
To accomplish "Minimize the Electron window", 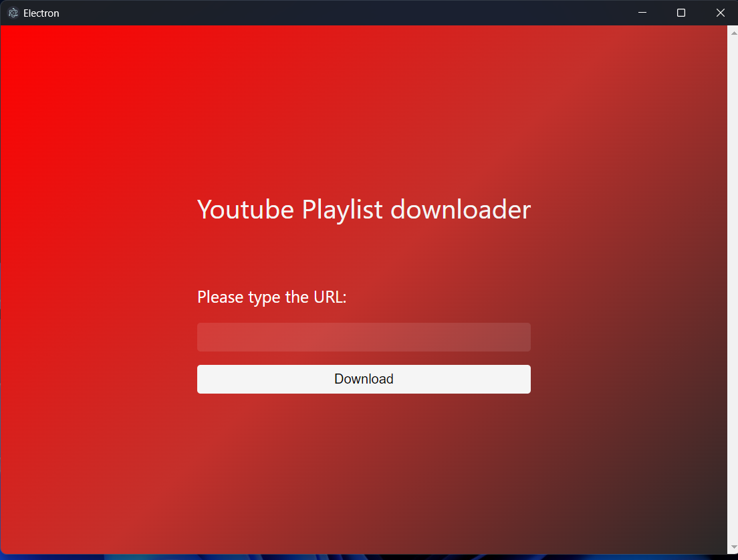I will tap(642, 13).
